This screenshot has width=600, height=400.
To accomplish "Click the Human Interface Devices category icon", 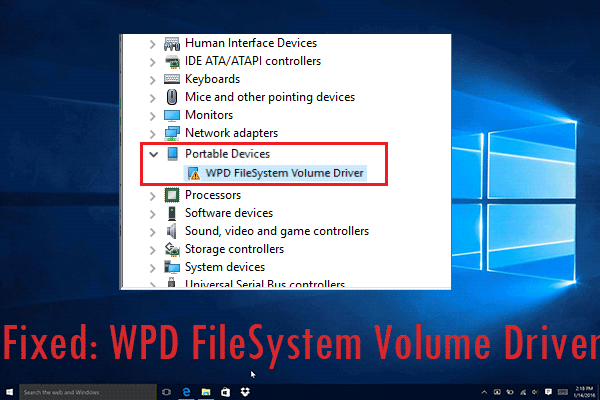I will tap(170, 43).
